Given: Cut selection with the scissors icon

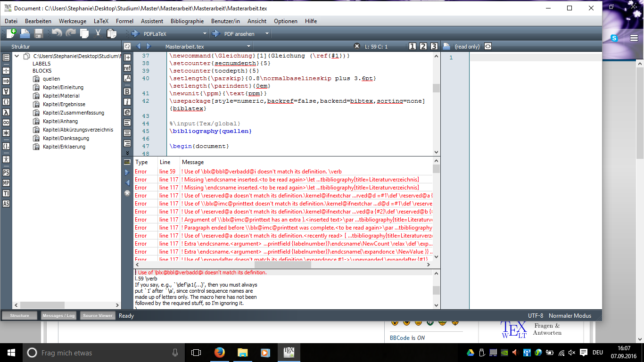Looking at the screenshot, I should (x=98, y=33).
